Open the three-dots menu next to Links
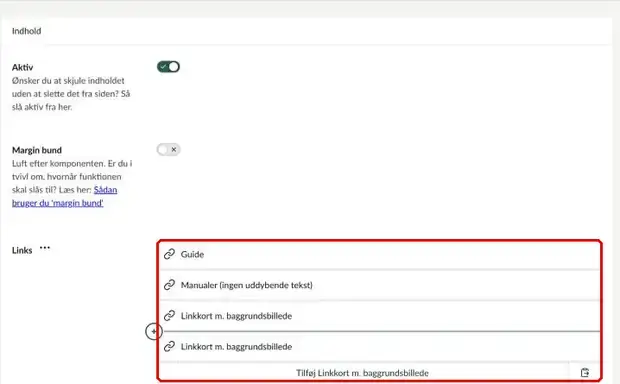Image resolution: width=620 pixels, height=384 pixels. 45,248
